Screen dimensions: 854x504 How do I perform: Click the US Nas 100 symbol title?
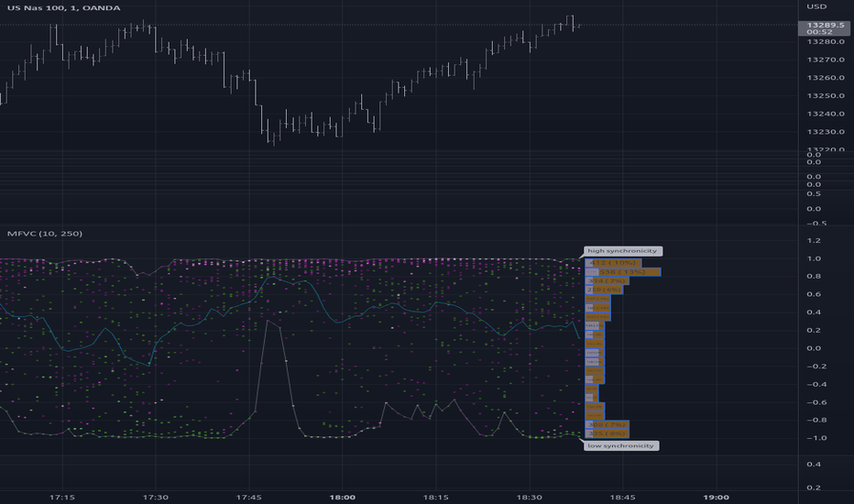click(x=64, y=7)
